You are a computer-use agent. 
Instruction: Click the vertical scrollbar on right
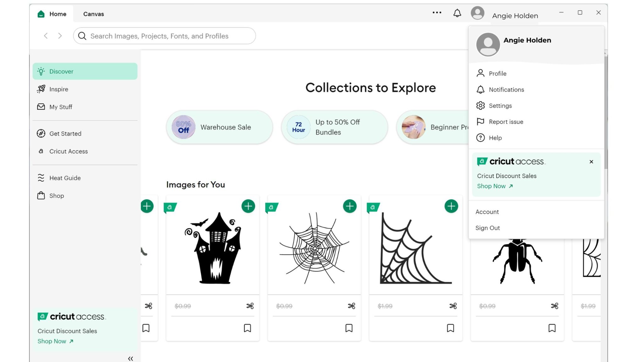coord(606,113)
